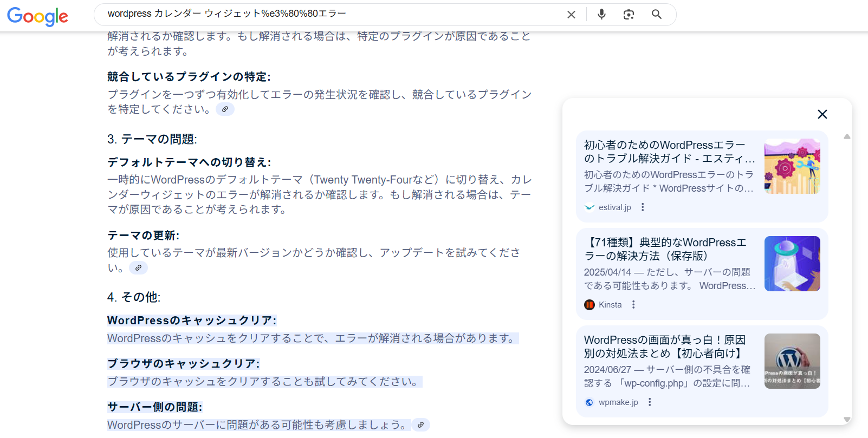Image resolution: width=868 pixels, height=438 pixels.
Task: Click estival.jp snippet 初心者のためのWordPressエラーのトラ
Action: (x=669, y=181)
